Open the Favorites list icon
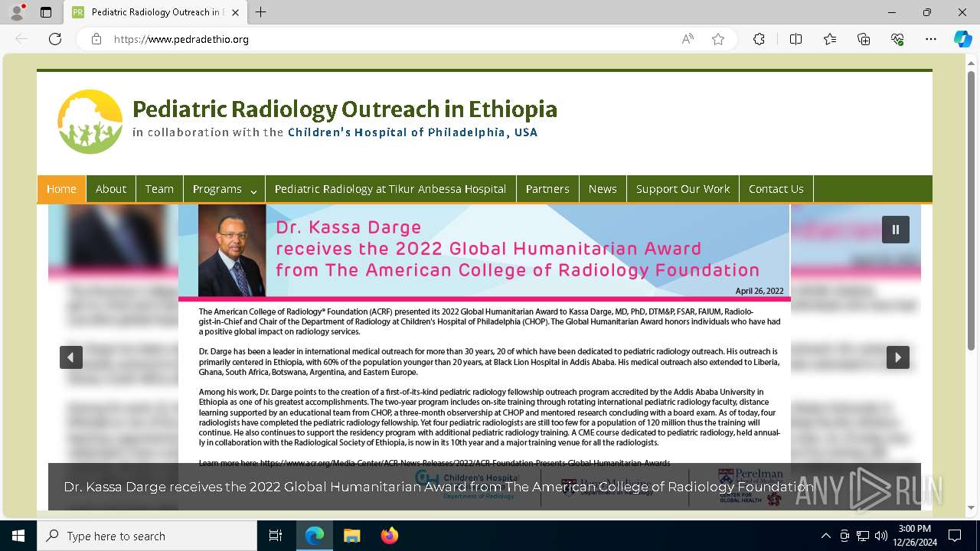Viewport: 980px width, 551px height. coord(830,39)
